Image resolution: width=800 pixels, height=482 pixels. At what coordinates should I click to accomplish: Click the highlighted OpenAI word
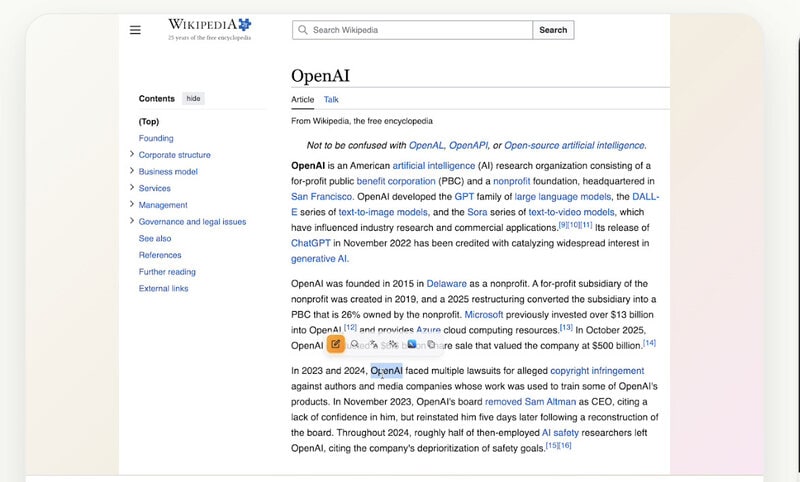(x=387, y=371)
